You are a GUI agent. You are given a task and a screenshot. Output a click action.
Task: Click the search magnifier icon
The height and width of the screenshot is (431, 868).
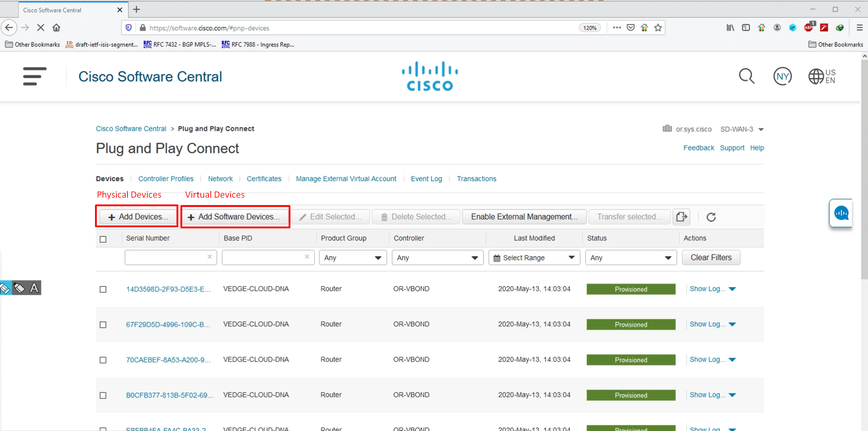(746, 76)
